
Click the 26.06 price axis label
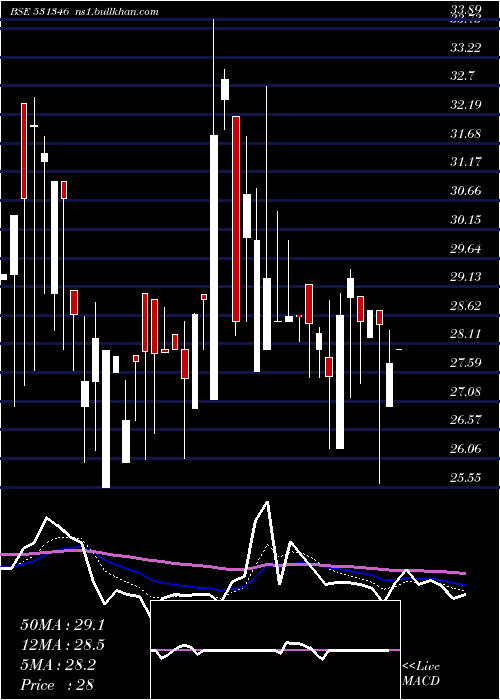pyautogui.click(x=466, y=450)
